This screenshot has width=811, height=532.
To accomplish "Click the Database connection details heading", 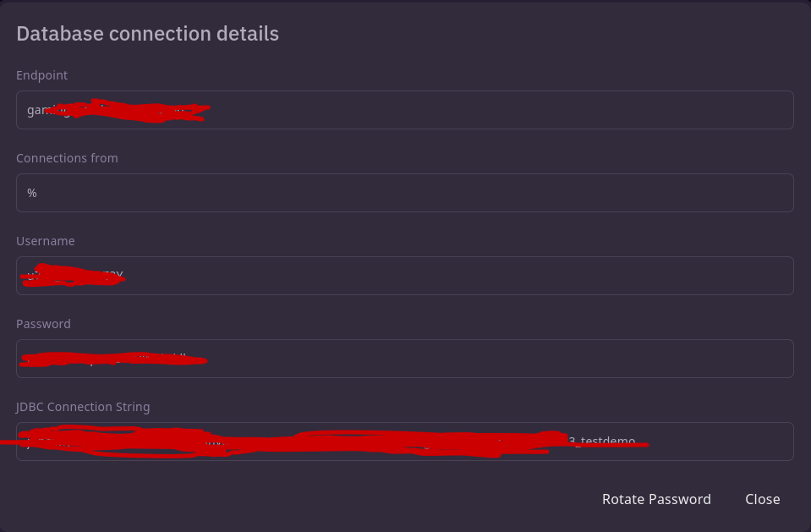I will [147, 34].
